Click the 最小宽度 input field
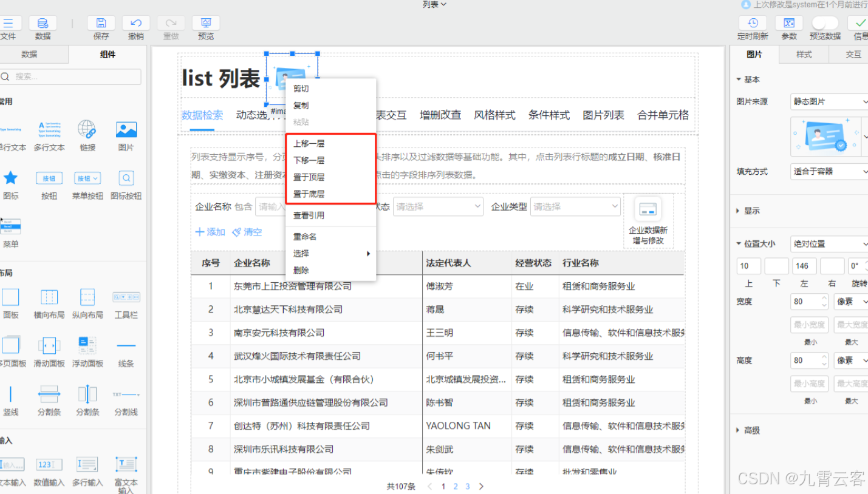 (810, 325)
